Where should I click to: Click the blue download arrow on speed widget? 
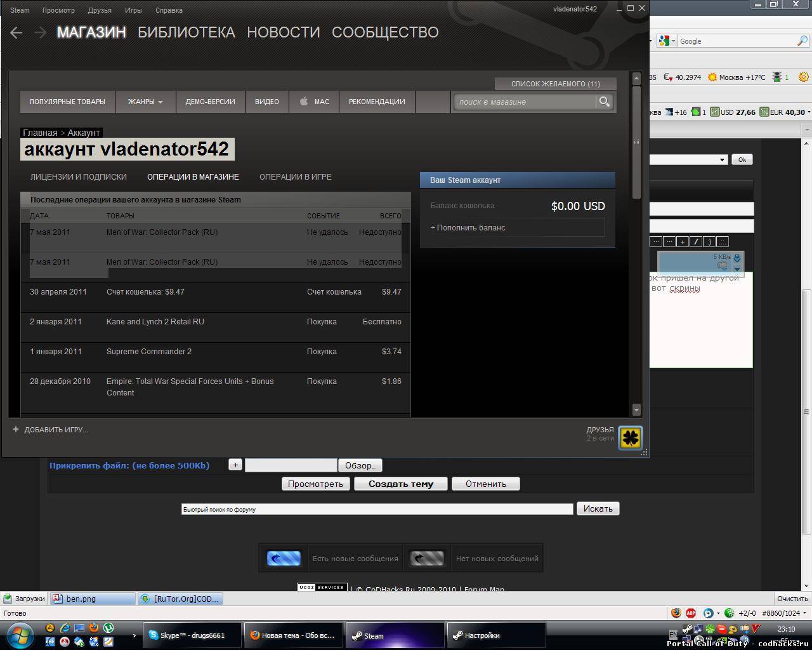tap(737, 258)
